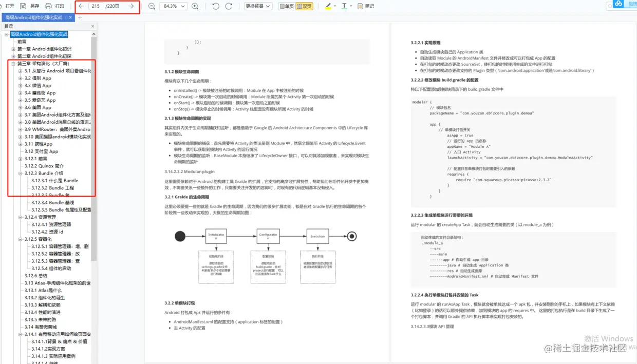The height and width of the screenshot is (364, 637).
Task: Expand 3.2 得到 App node
Action: click(x=21, y=79)
